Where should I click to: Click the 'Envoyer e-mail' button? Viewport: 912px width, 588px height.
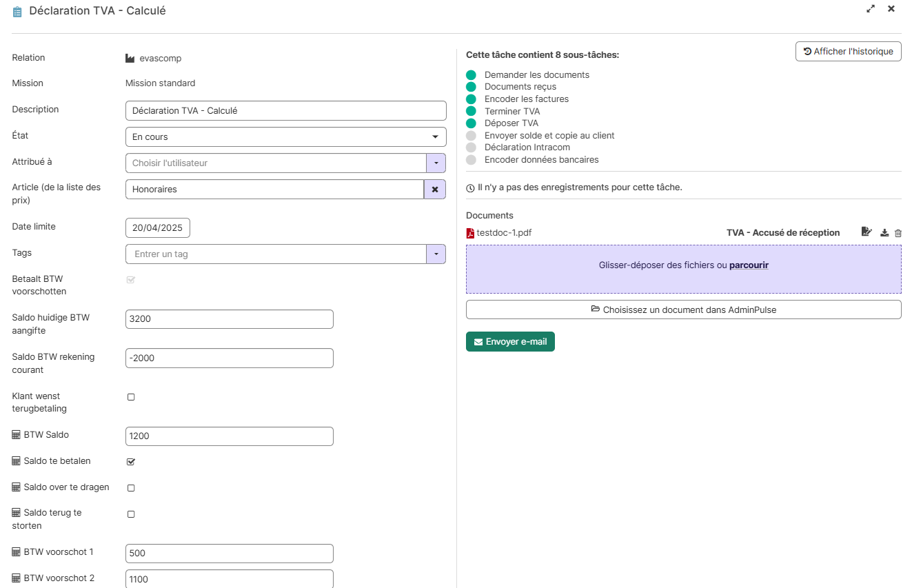[510, 342]
